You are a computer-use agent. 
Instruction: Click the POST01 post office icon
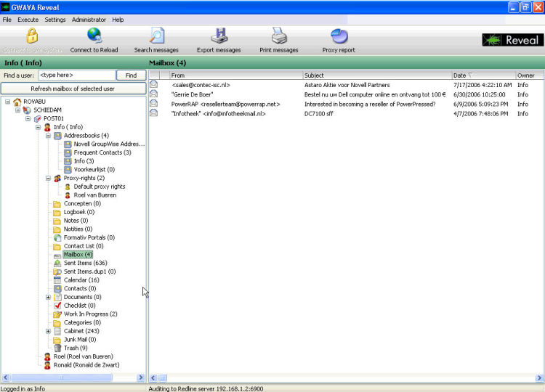point(37,119)
